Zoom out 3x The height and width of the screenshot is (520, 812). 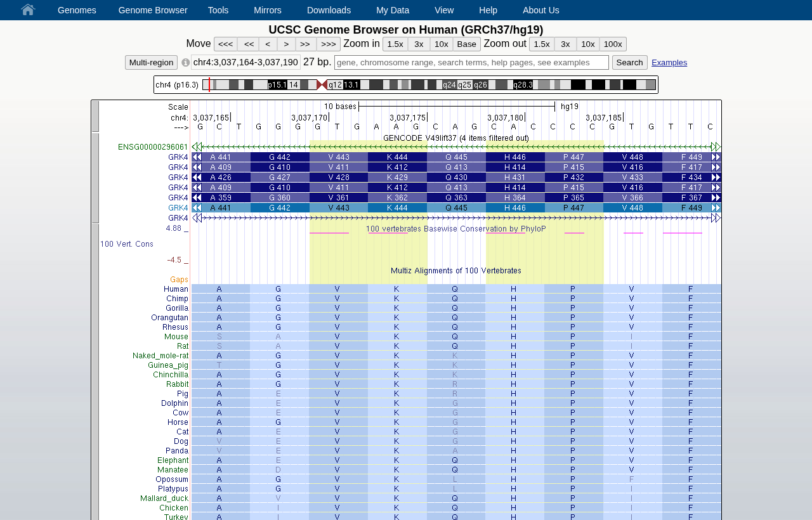coord(565,44)
